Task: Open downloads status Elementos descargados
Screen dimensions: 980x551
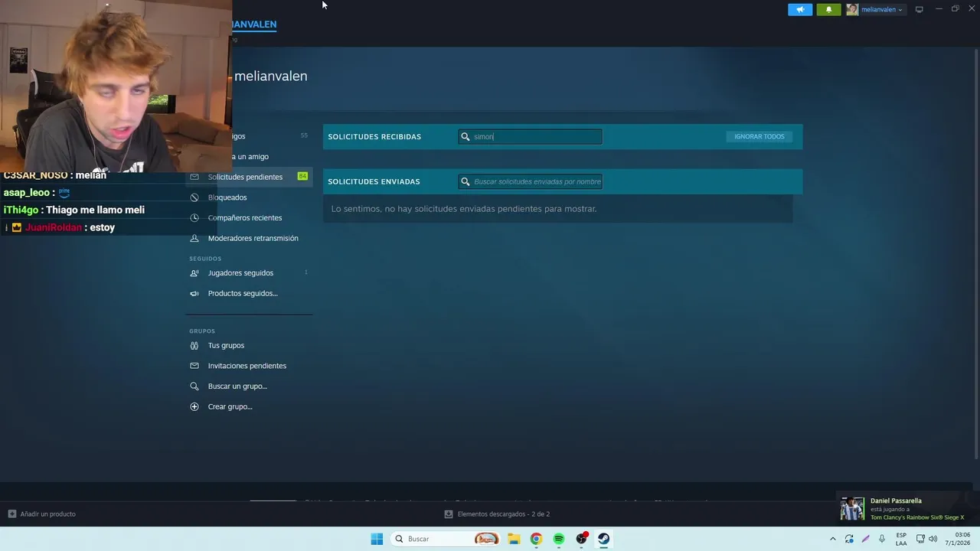Action: (497, 514)
